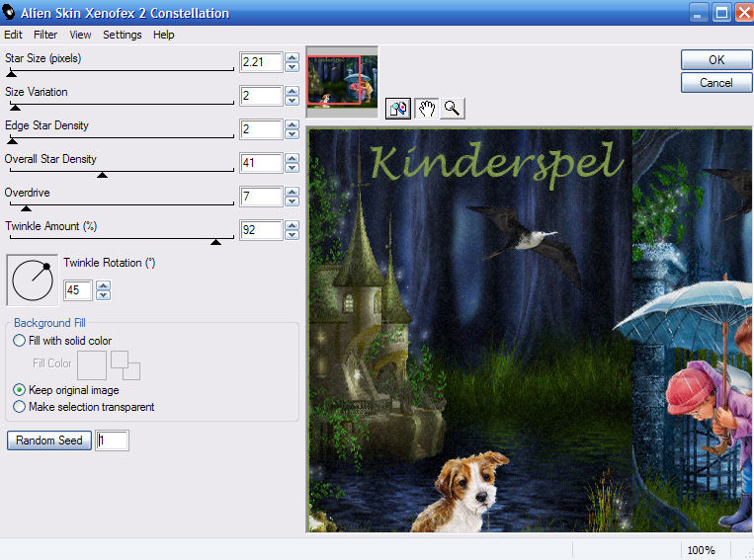
Task: Click the navigator preview thumbnail
Action: pos(342,80)
